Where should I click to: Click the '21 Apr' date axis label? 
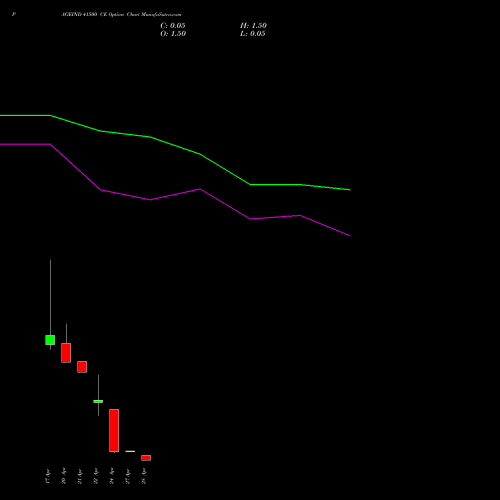pos(80,476)
